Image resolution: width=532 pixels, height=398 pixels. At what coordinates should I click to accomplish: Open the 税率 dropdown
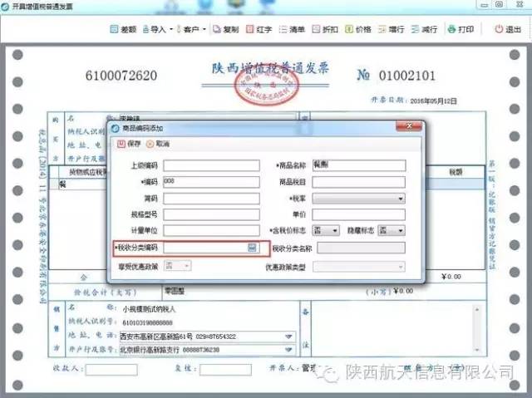click(358, 199)
